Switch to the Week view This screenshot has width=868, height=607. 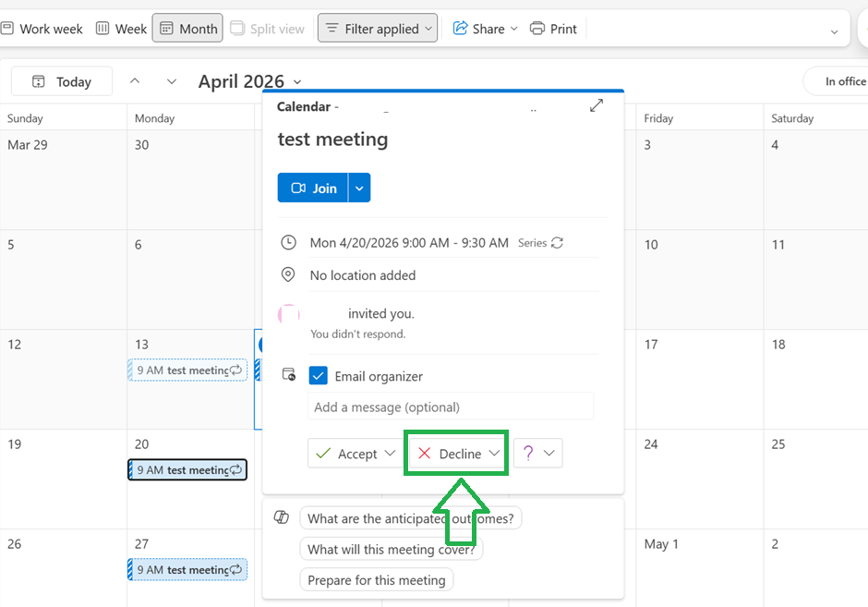pyautogui.click(x=121, y=29)
